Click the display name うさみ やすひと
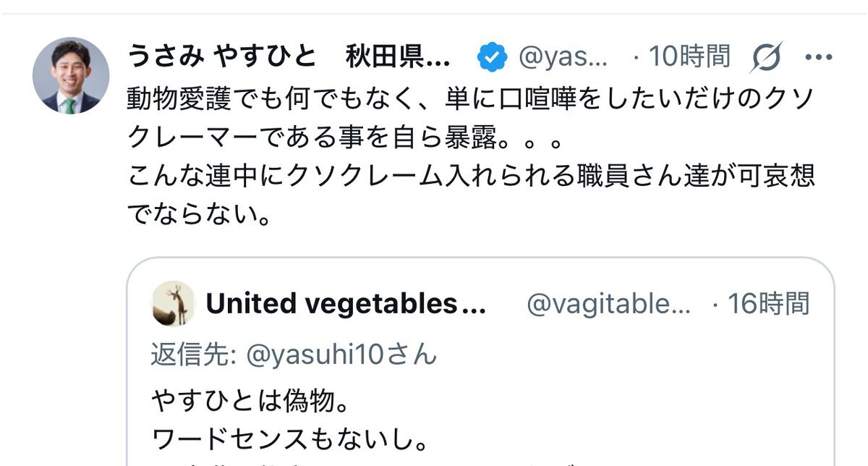The width and height of the screenshot is (868, 466). (x=222, y=56)
